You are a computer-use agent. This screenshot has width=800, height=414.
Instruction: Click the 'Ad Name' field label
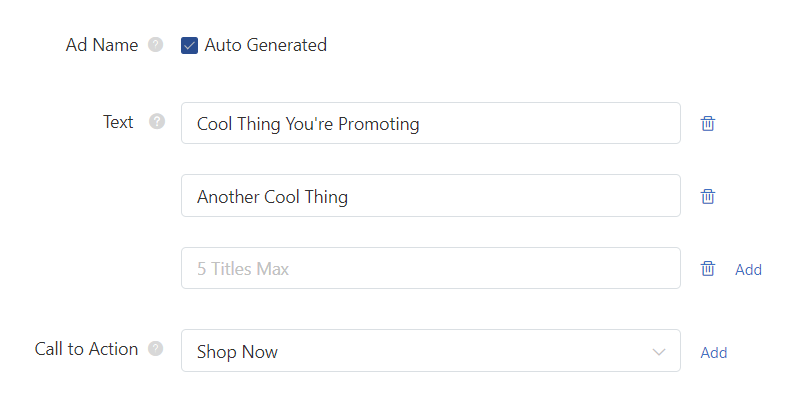point(102,45)
